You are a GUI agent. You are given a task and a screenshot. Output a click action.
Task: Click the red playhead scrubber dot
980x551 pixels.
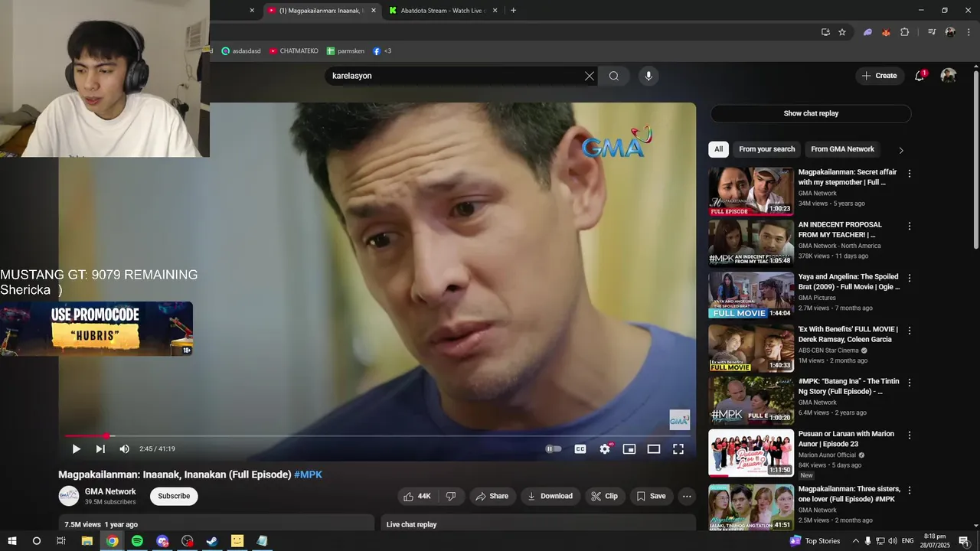tap(106, 436)
